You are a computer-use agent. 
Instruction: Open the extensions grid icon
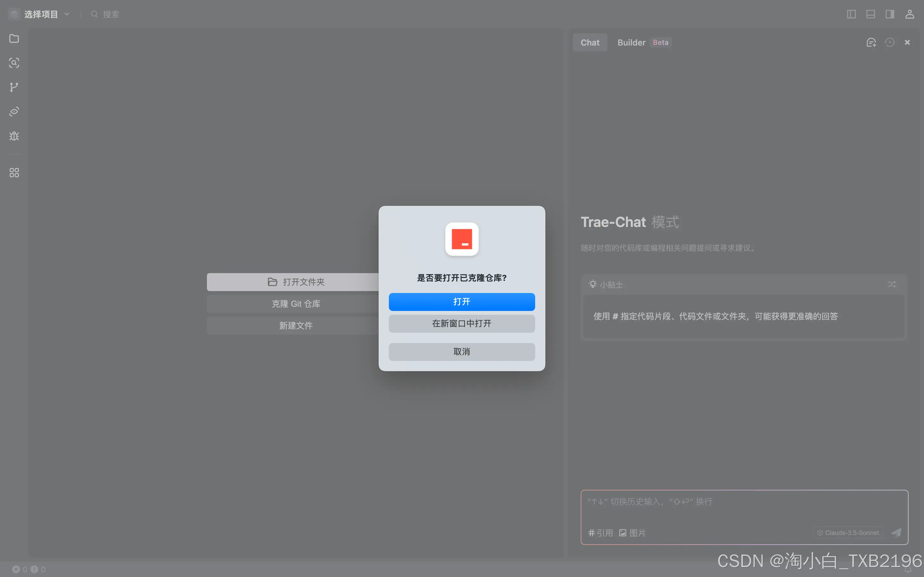(14, 173)
